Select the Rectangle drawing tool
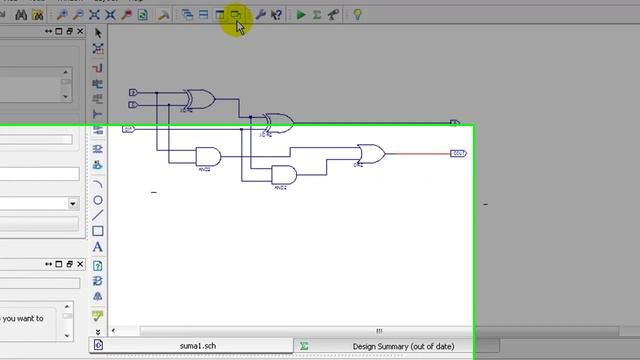Screen dimensions: 640x360 [98, 231]
